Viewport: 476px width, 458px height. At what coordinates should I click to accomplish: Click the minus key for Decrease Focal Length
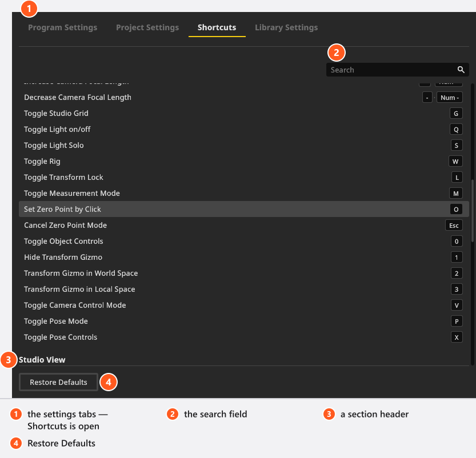pos(427,97)
